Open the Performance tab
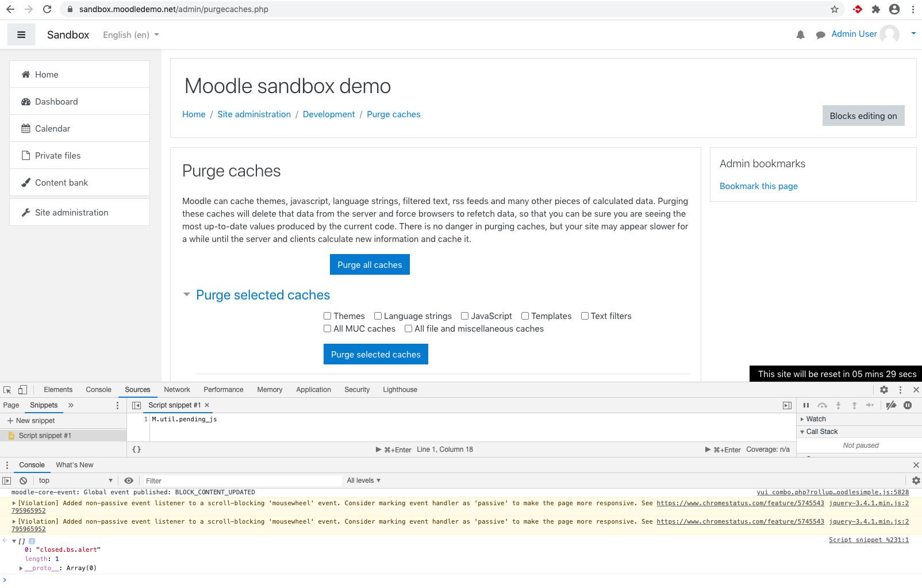The height and width of the screenshot is (588, 922). coord(224,390)
